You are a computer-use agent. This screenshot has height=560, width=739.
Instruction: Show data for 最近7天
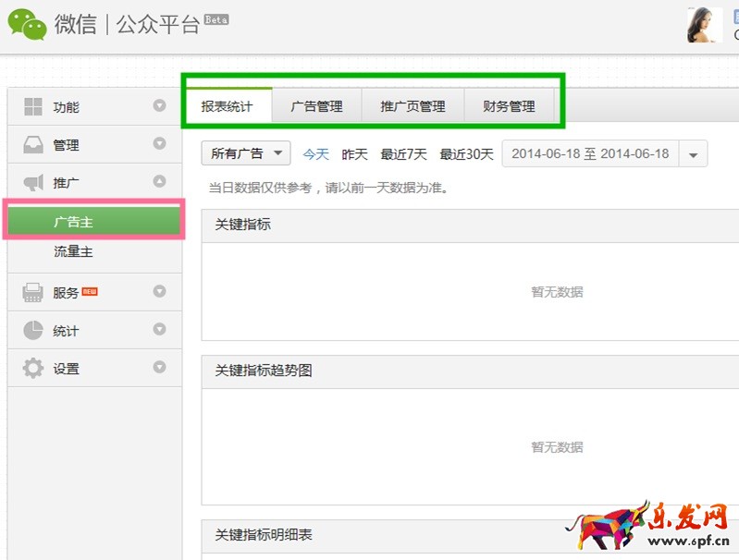pyautogui.click(x=403, y=154)
